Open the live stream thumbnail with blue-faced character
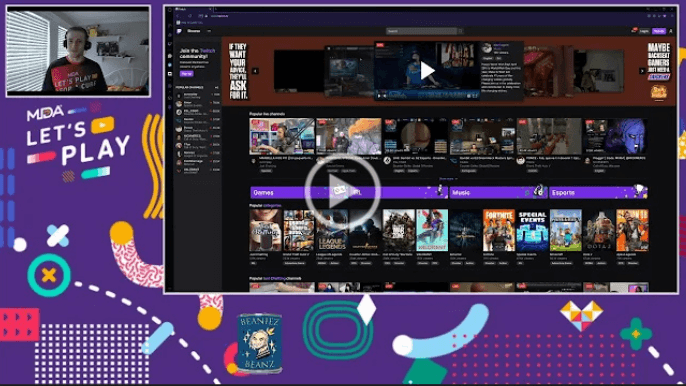 point(616,137)
